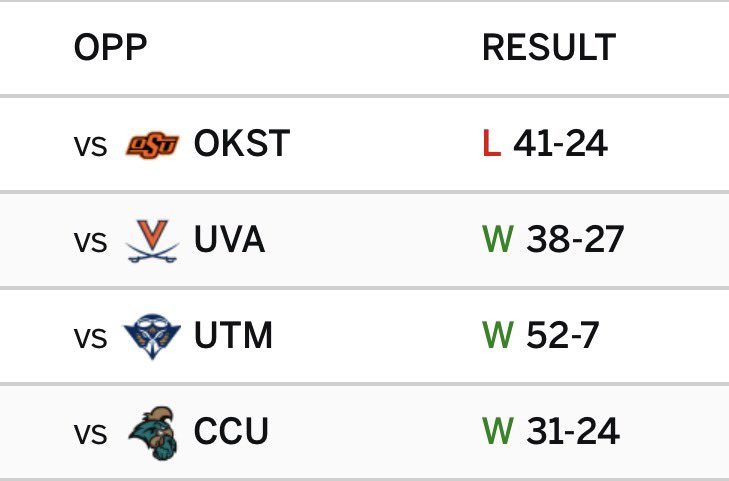
Task: View the 31-24 game result
Action: point(573,431)
